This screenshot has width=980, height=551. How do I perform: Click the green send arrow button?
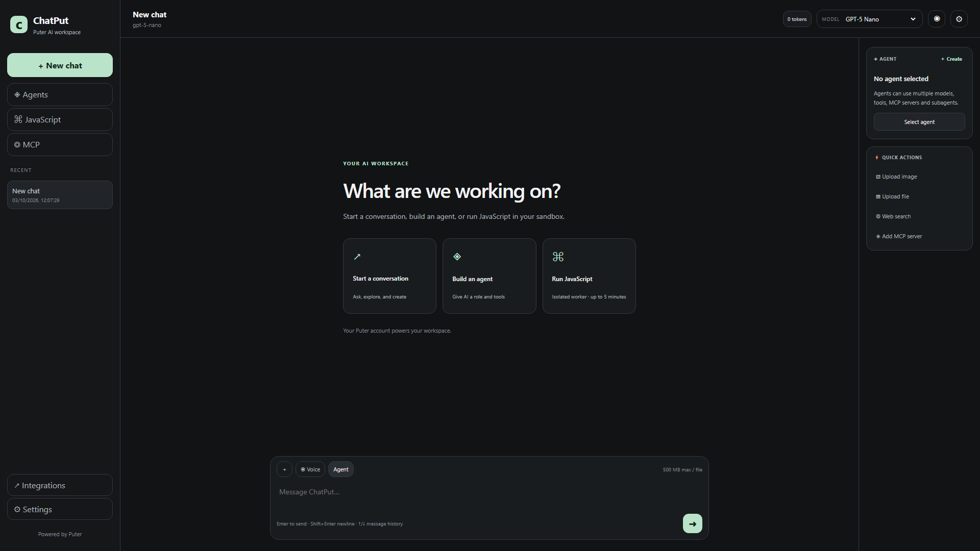click(x=693, y=523)
